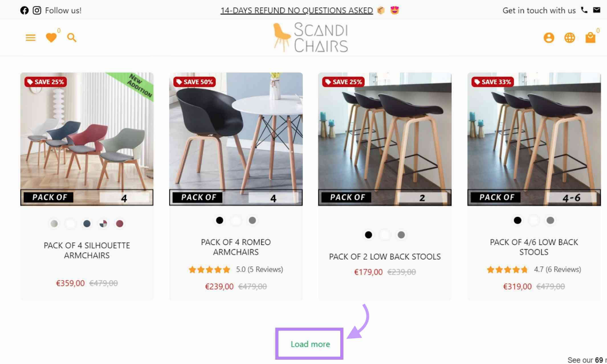
Task: View wishlist heart icon
Action: pyautogui.click(x=51, y=38)
